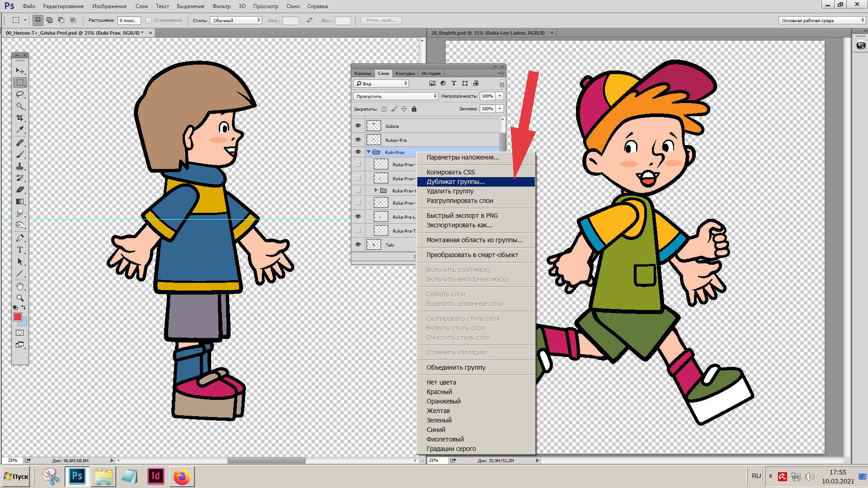Open the workspace dropdown Основная рабочая среда
Image resolution: width=868 pixels, height=488 pixels.
(x=822, y=20)
